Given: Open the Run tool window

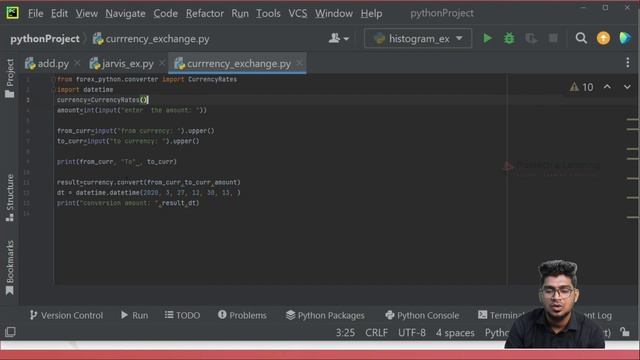Looking at the screenshot, I should tap(134, 315).
